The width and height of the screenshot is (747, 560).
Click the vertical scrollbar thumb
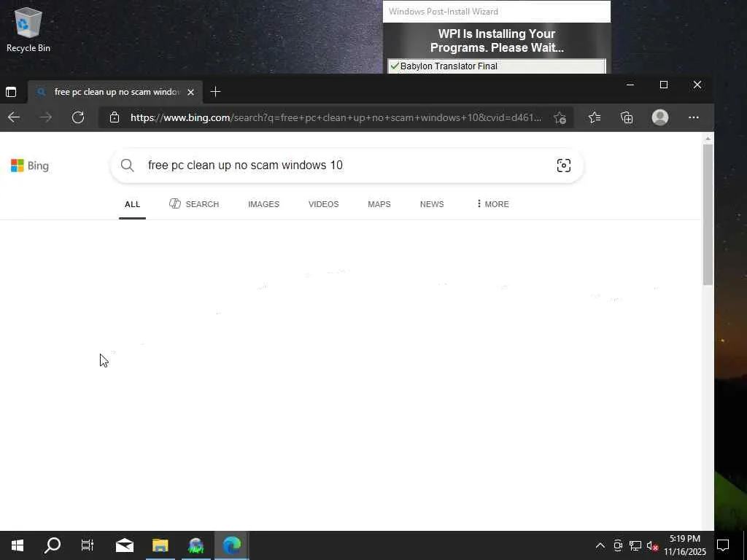[708, 214]
